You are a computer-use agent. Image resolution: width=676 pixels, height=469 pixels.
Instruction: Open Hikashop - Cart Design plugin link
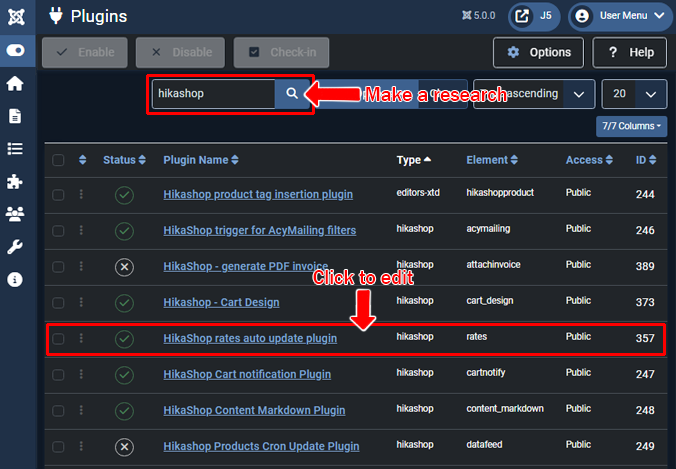[221, 303]
